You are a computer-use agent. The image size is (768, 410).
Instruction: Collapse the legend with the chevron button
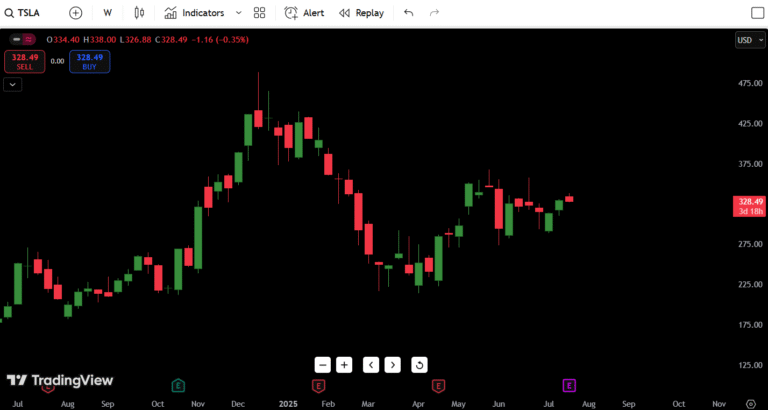[x=12, y=85]
